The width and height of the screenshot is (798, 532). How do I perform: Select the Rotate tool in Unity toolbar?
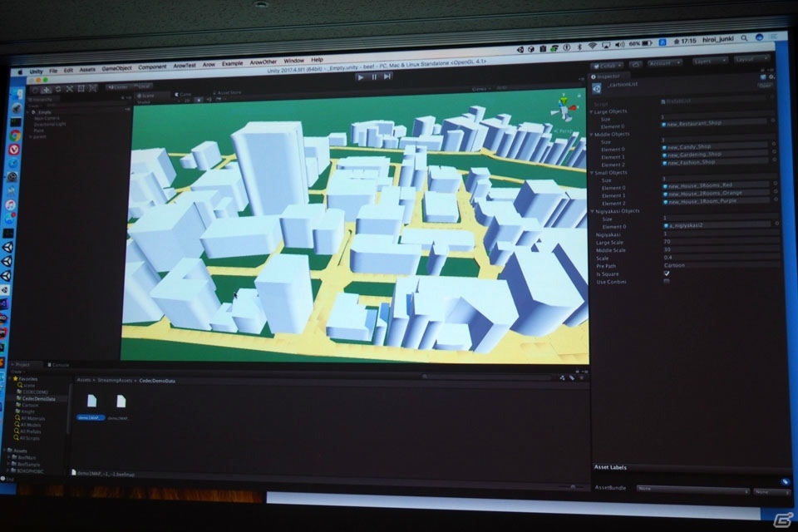click(x=58, y=89)
